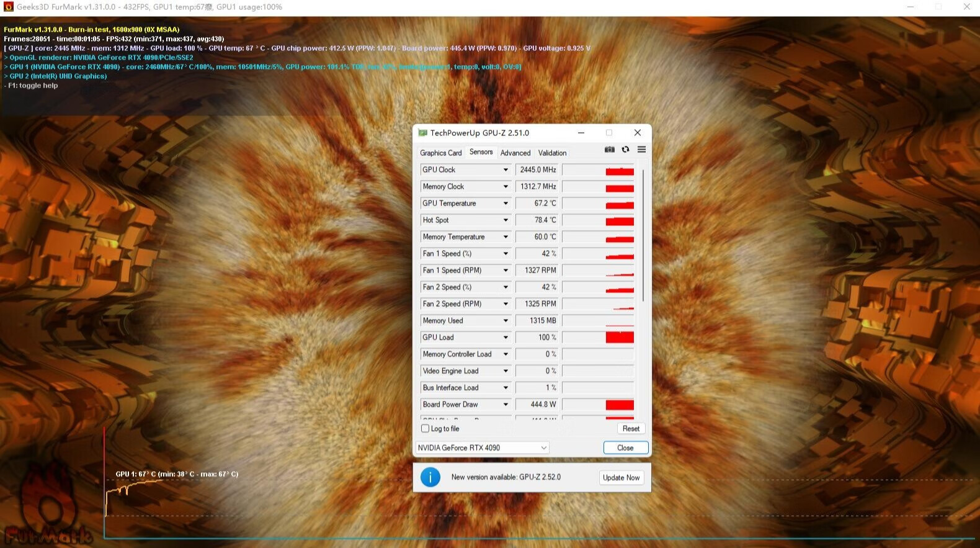Minimize the GPU-Z window
Screen dimensions: 980x548
[x=581, y=133]
